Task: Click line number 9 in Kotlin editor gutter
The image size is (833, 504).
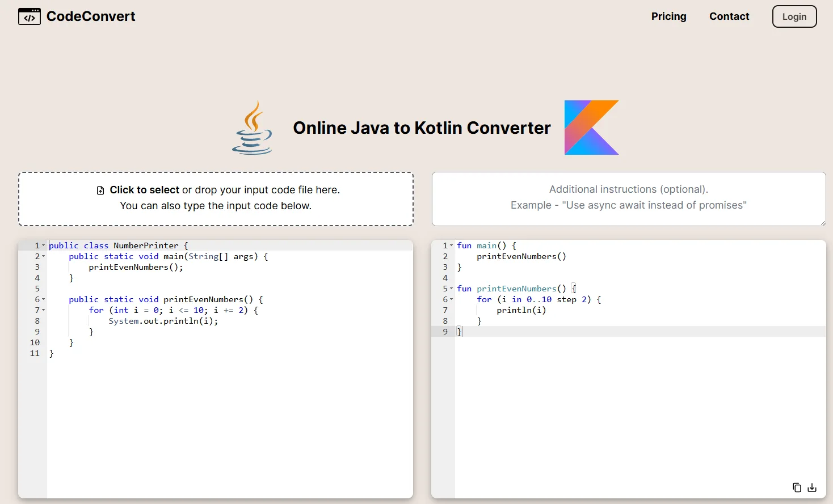Action: coord(445,332)
